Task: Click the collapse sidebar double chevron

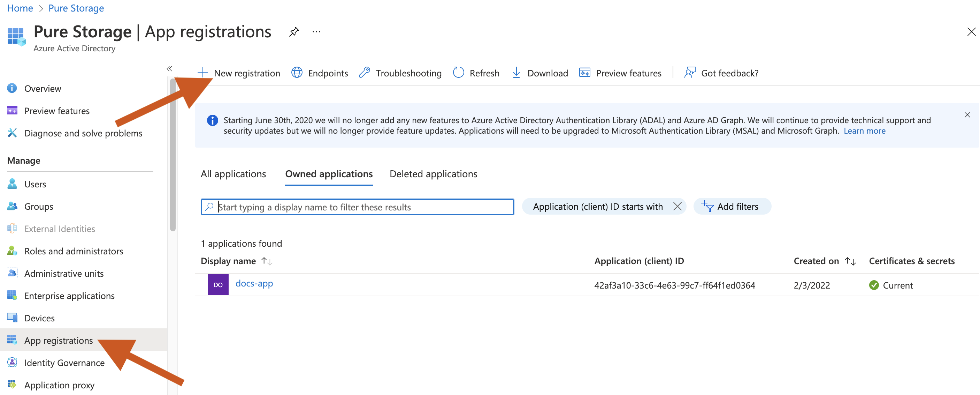Action: click(x=169, y=69)
